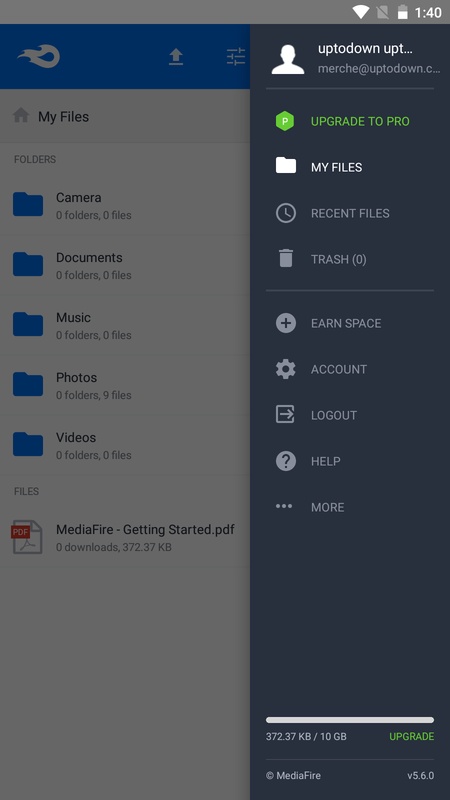Open the Camera folder name
450x800 pixels.
[x=79, y=197]
